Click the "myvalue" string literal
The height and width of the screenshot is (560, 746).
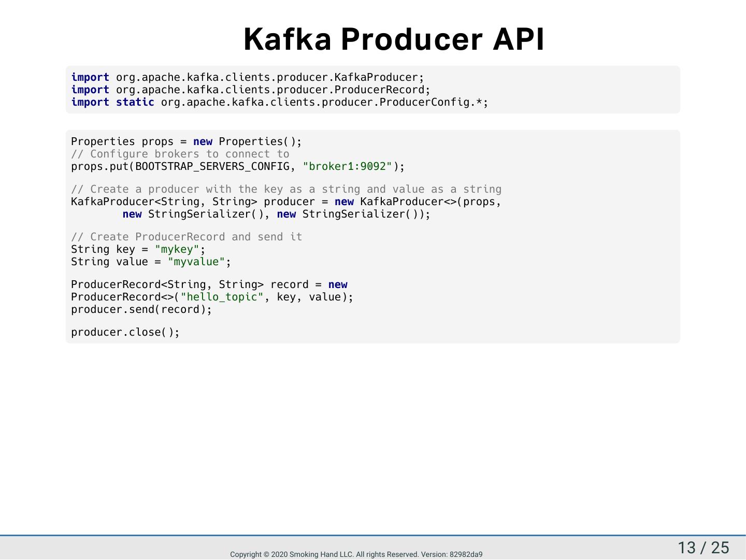coord(196,262)
